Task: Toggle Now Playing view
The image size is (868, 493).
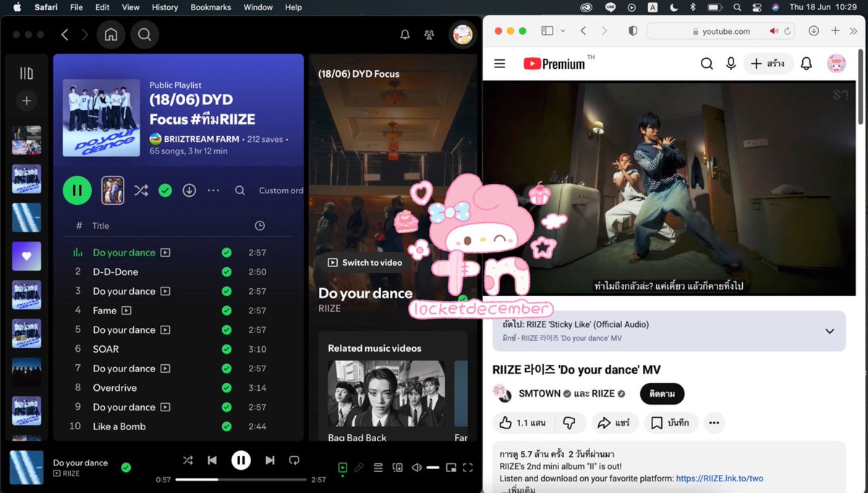Action: [x=343, y=468]
